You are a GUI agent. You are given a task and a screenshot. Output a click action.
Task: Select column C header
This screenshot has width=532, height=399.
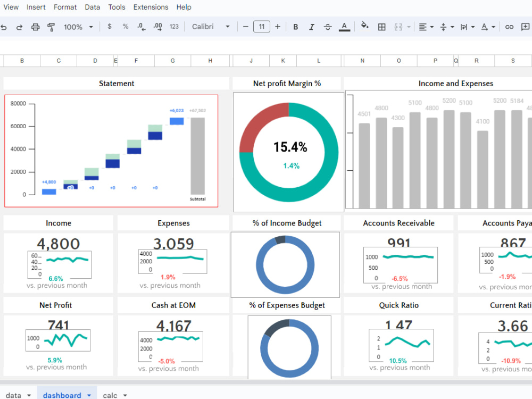point(59,61)
